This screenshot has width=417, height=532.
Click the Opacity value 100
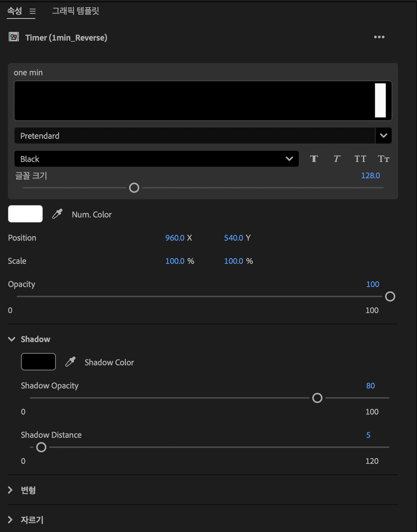[x=373, y=284]
